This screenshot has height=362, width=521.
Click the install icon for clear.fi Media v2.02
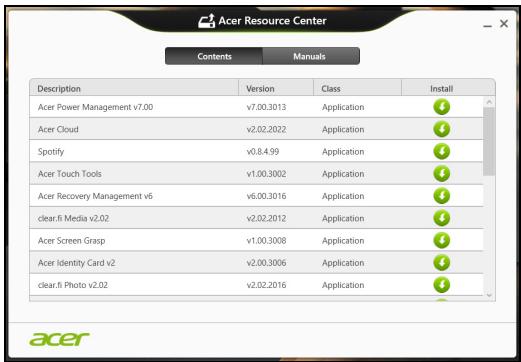pos(442,218)
